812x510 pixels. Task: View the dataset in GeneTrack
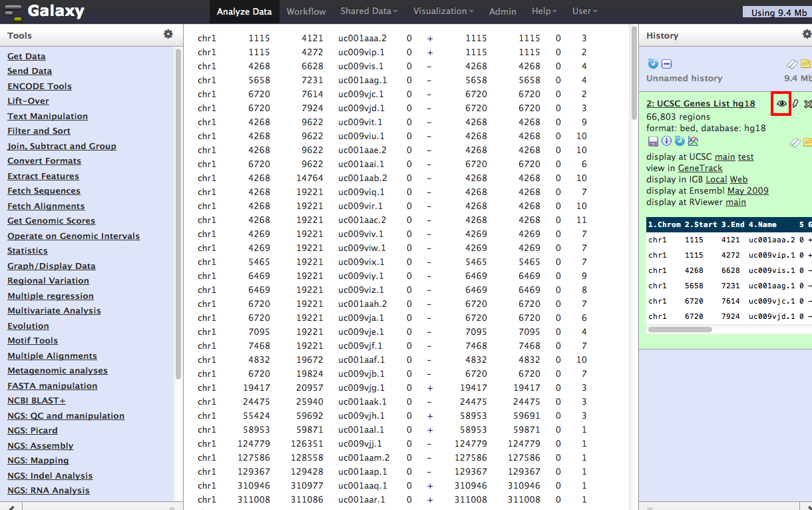(x=700, y=168)
